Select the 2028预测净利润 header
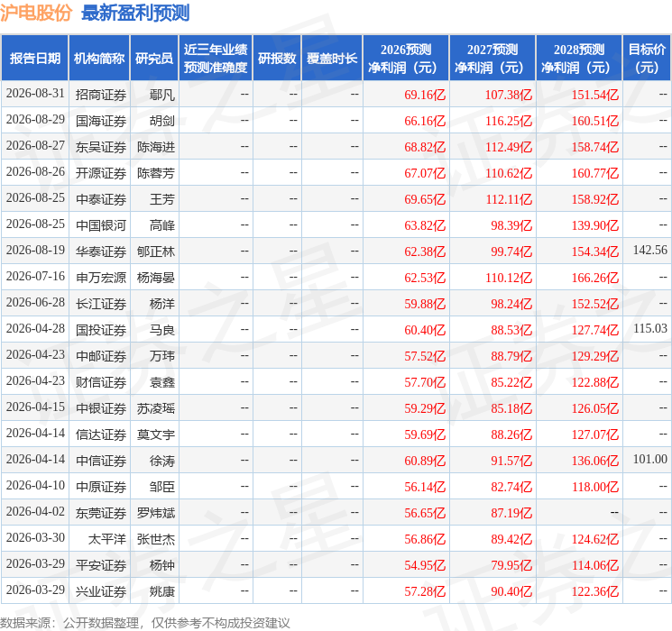The image size is (672, 631). [579, 59]
